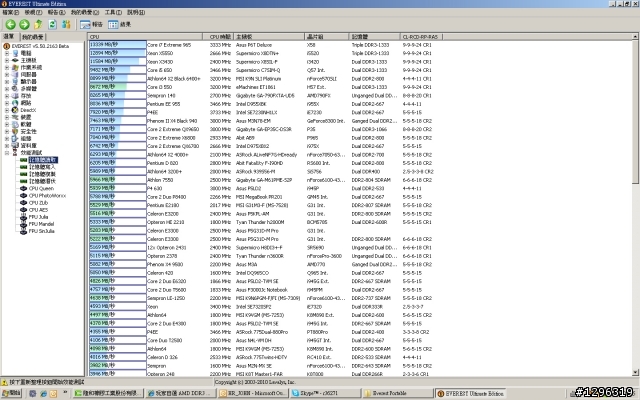Click the two-people toolbar icon beside Refresh
Image resolution: width=640 pixels, height=400 pixels.
(66, 24)
